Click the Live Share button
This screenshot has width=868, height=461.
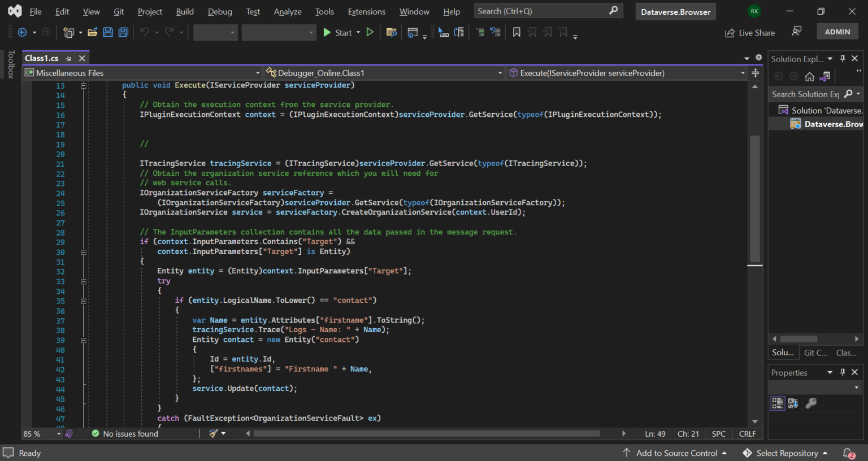pos(750,32)
